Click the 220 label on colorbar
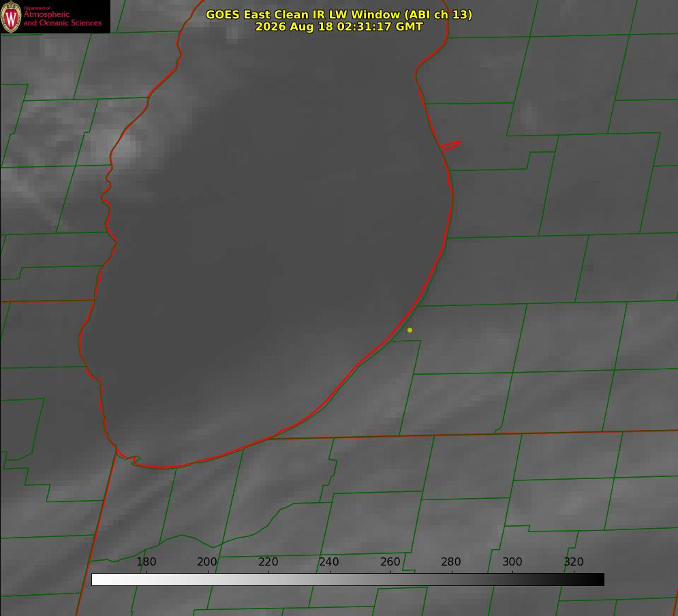The image size is (678, 616). tap(268, 561)
